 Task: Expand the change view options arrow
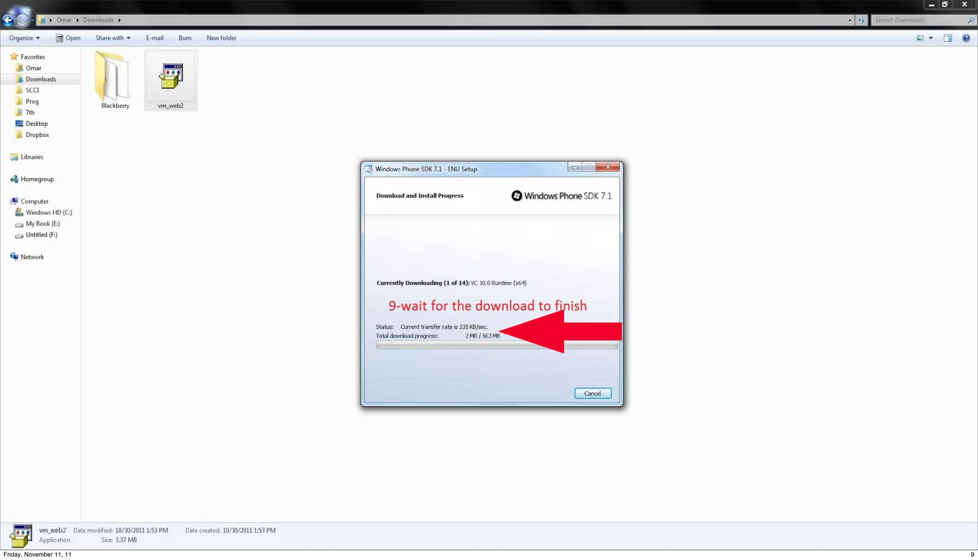[931, 38]
